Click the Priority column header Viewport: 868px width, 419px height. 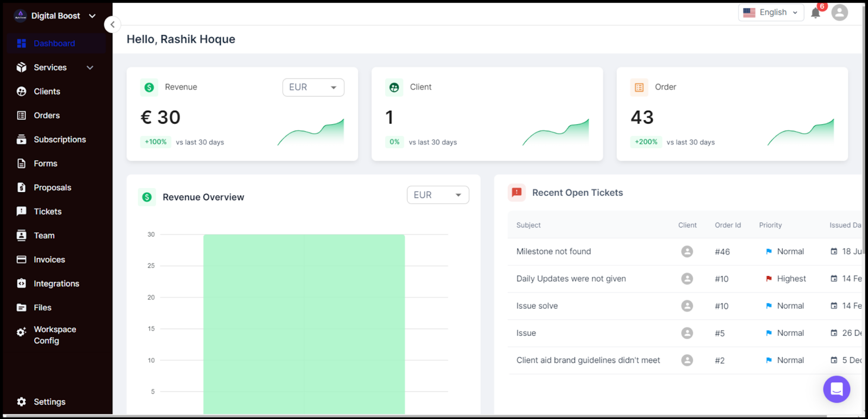coord(770,225)
